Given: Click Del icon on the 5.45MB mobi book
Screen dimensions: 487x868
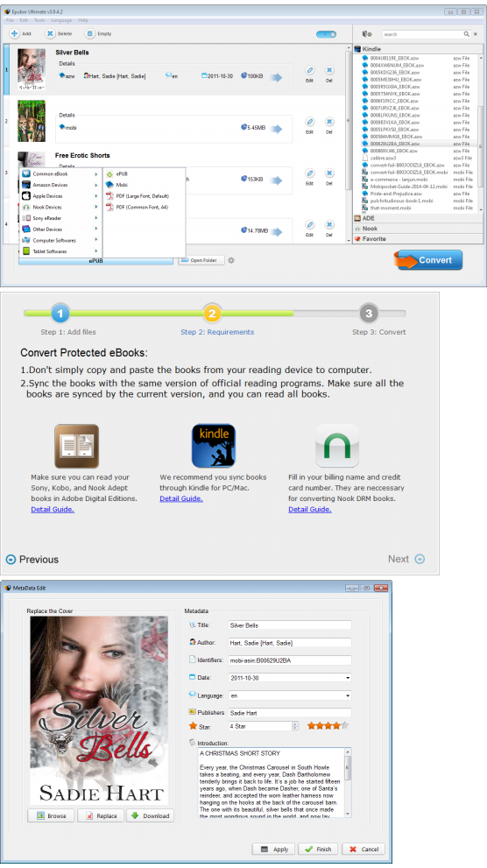Looking at the screenshot, I should (329, 122).
